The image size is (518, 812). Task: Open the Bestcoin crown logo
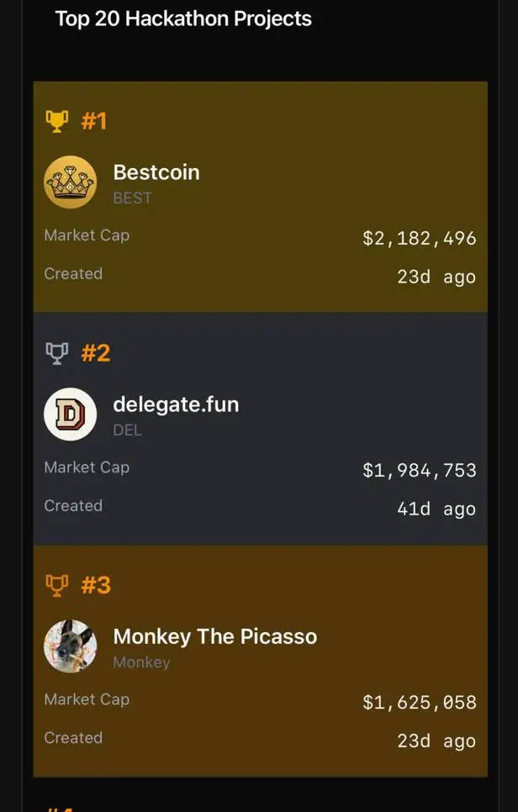click(x=70, y=182)
